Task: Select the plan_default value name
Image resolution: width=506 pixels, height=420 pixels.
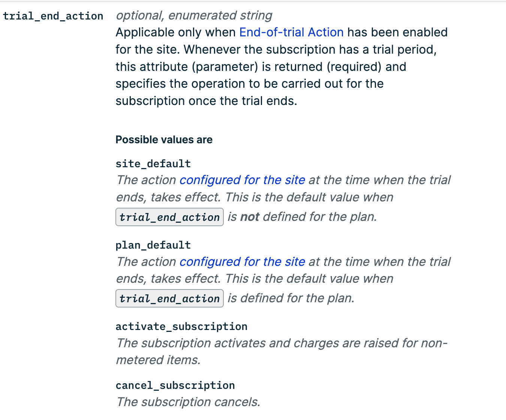Action: [153, 245]
